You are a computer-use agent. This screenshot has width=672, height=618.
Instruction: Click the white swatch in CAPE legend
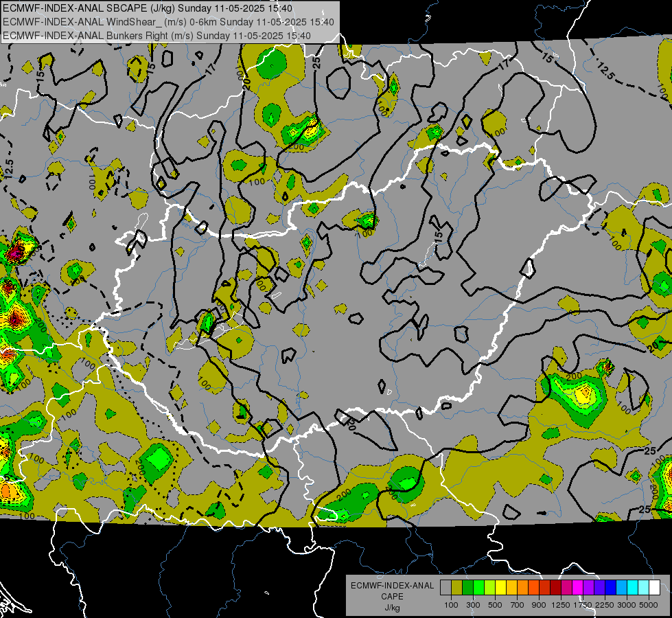(655, 588)
